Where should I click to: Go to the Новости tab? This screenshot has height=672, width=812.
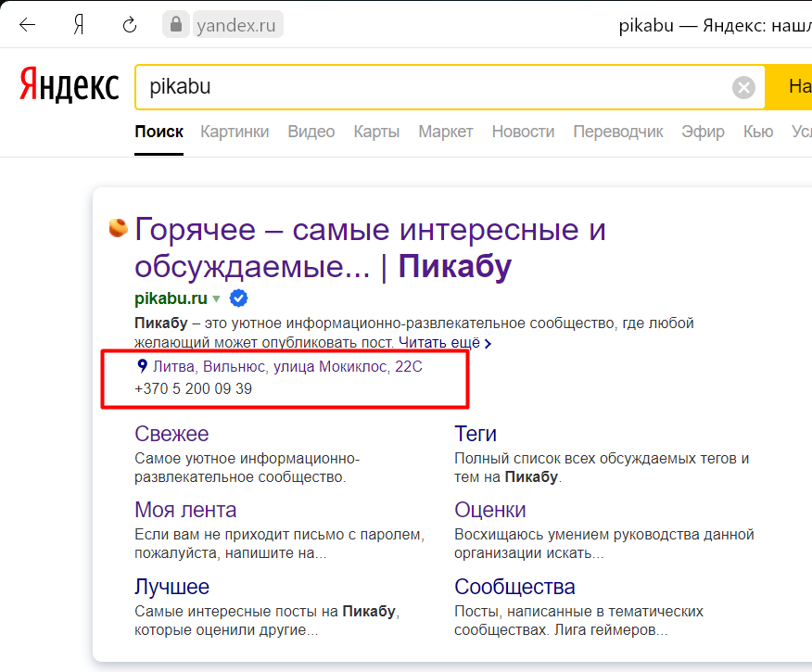pos(523,132)
